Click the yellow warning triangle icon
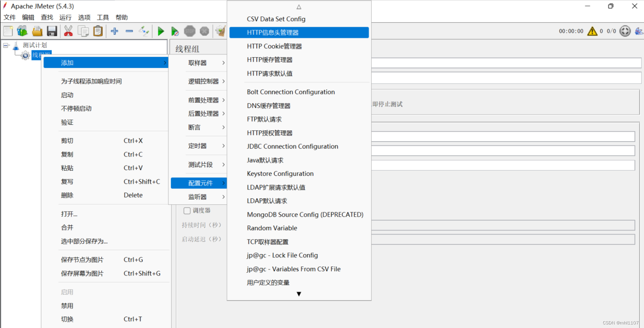Image resolution: width=644 pixels, height=328 pixels. click(592, 31)
